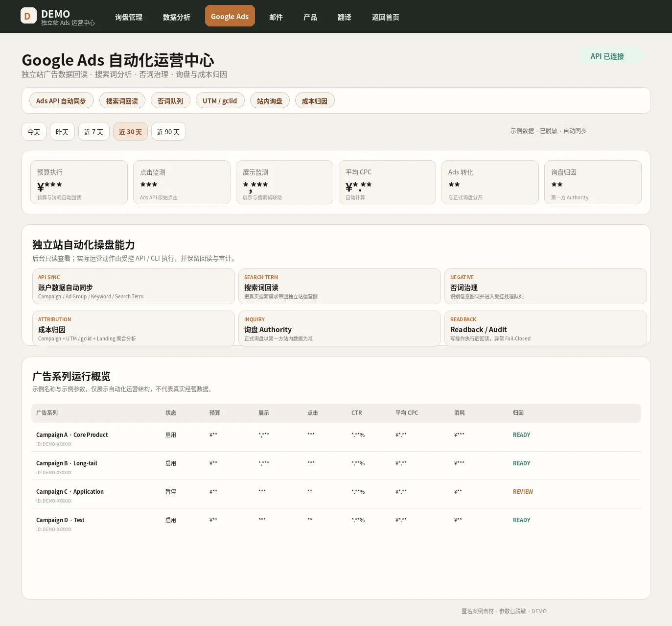The image size is (672, 626).
Task: Open the 点击监测 metric card
Action: coord(182,182)
